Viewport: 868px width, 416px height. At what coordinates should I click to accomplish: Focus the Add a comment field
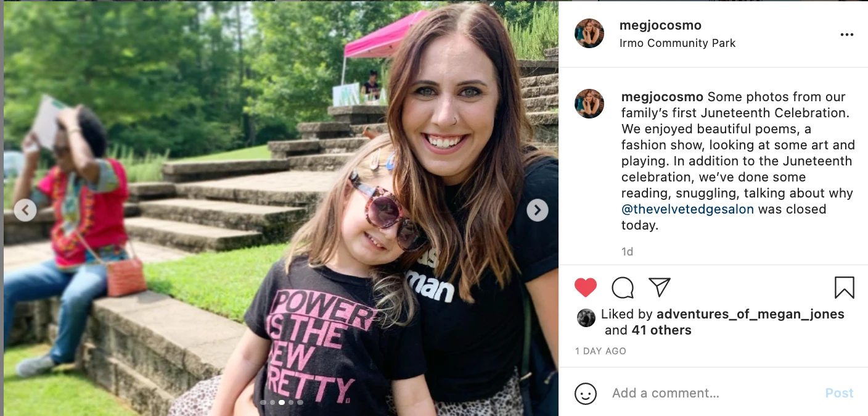pos(709,393)
